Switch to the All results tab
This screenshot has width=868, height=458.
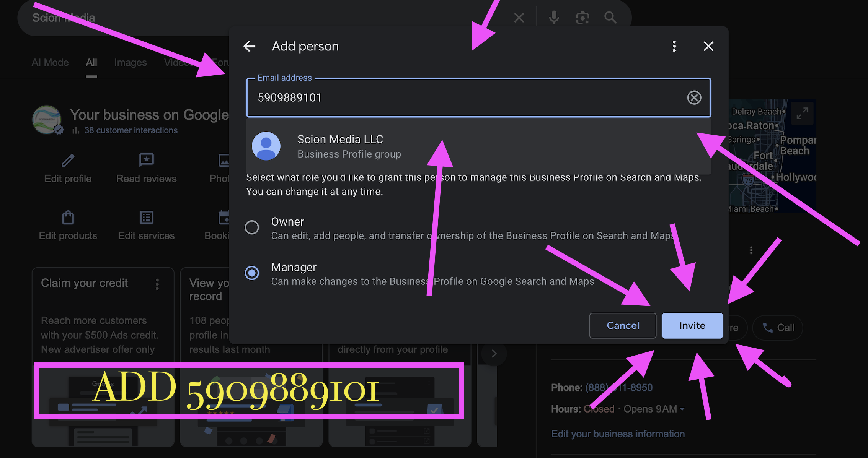pos(91,62)
